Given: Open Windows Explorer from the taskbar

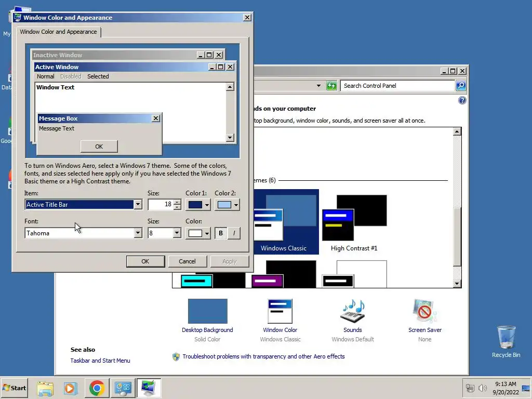Looking at the screenshot, I should (45, 388).
